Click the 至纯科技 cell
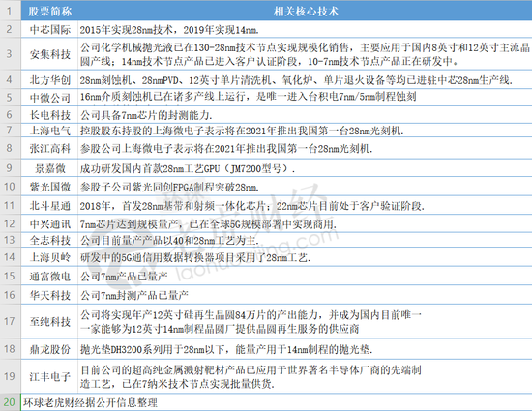The width and height of the screenshot is (532, 411). click(49, 321)
